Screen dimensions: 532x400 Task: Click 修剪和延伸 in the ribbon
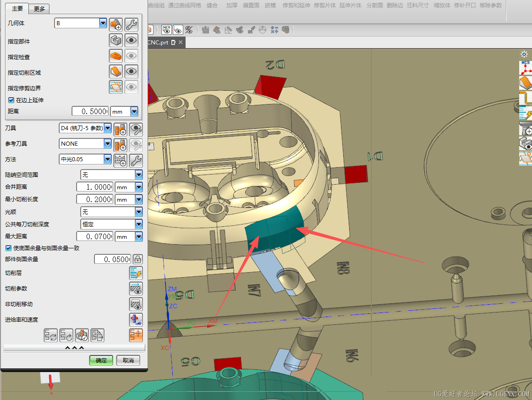click(x=296, y=5)
